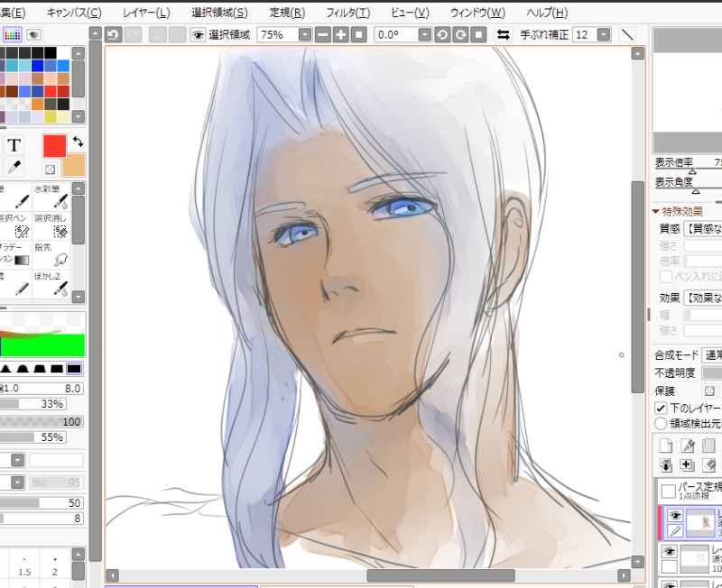Click the undo arrow button
722x588 pixels.
pos(114,35)
